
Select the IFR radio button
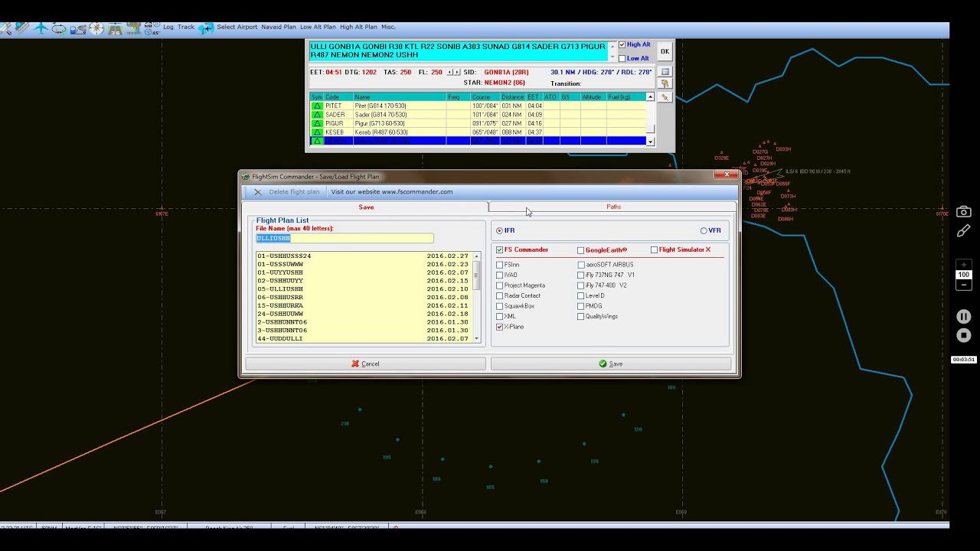tap(500, 230)
